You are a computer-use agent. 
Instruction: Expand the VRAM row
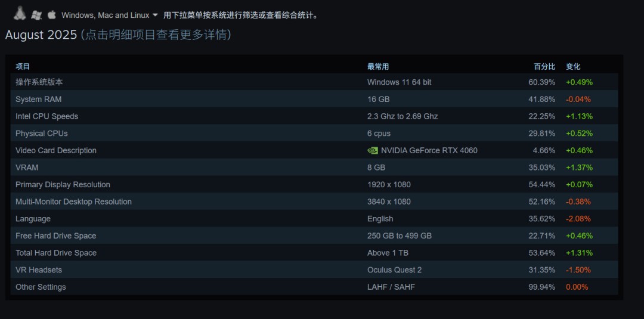click(x=26, y=168)
